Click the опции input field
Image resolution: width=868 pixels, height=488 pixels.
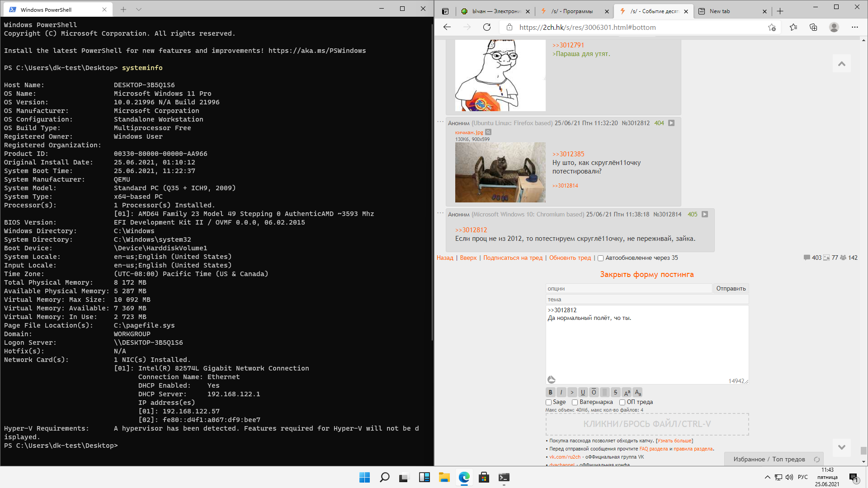tap(629, 288)
